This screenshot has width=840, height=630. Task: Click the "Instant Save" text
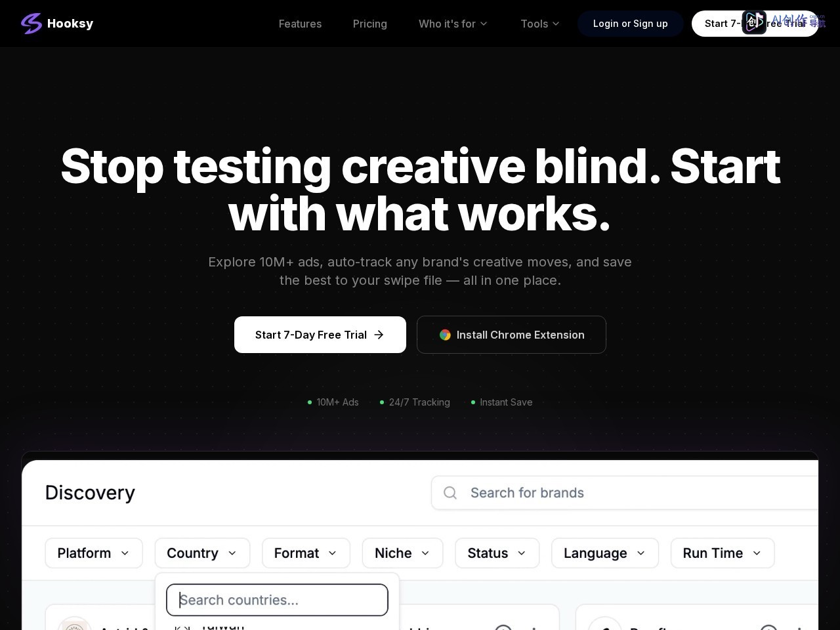(506, 402)
